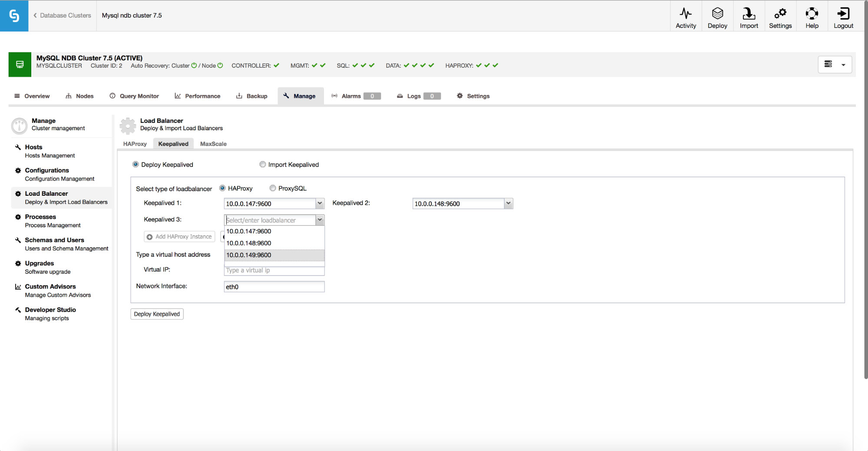Click the first SQL status checkmark
The width and height of the screenshot is (868, 451).
point(355,66)
